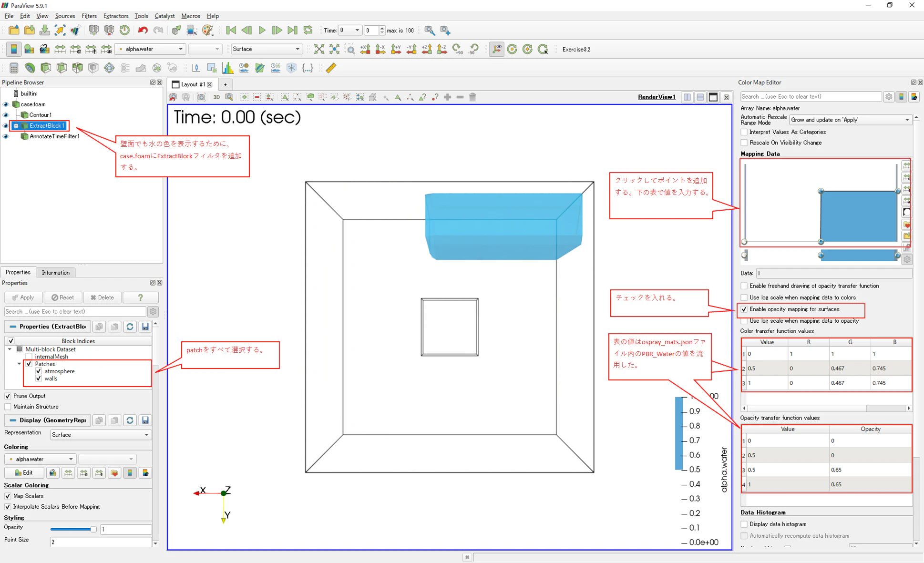Viewport: 924px width, 563px height.
Task: Click the Clip filter icon
Action: point(46,68)
